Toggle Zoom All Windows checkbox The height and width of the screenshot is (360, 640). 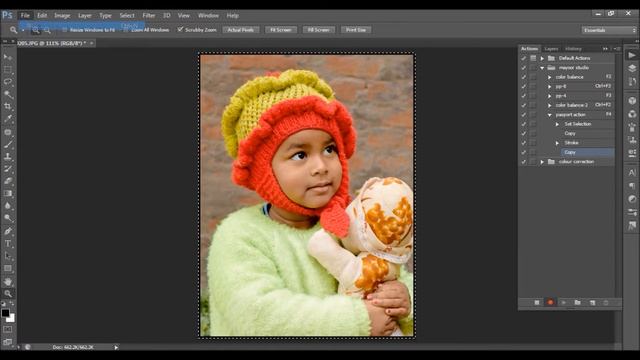[126, 30]
